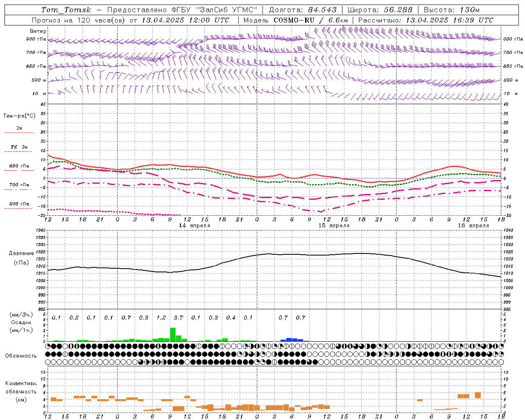This screenshot has width=525, height=420.
Task: Click the 14 апреля date label
Action: point(194,226)
